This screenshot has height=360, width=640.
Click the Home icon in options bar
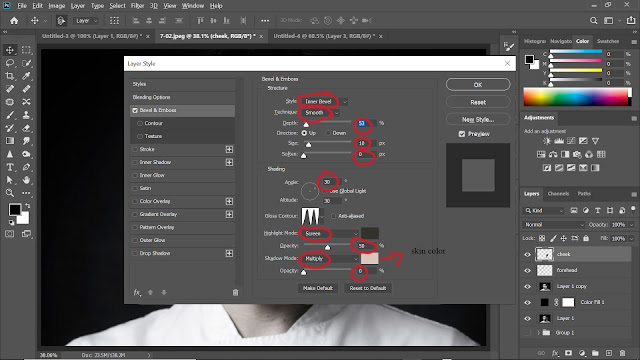pos(14,20)
